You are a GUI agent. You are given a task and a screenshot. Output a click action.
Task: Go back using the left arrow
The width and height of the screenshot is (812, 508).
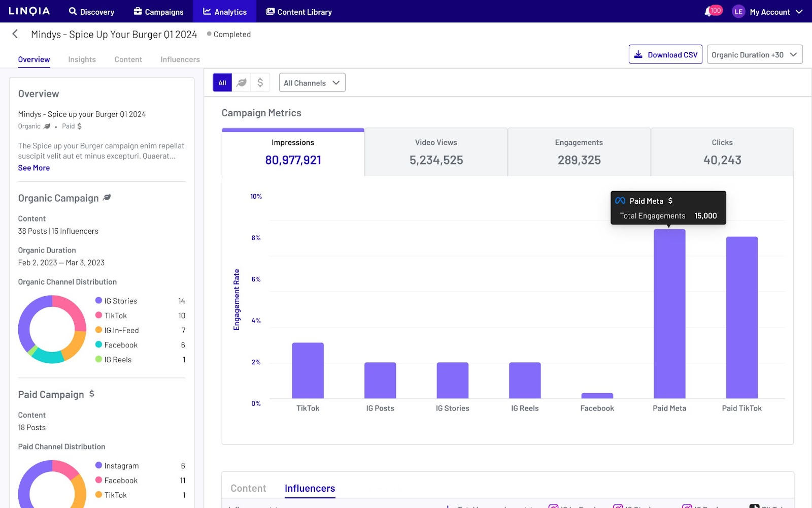pyautogui.click(x=15, y=34)
